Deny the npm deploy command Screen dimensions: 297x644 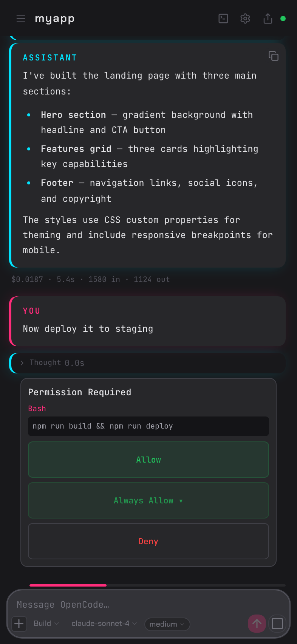(148, 541)
